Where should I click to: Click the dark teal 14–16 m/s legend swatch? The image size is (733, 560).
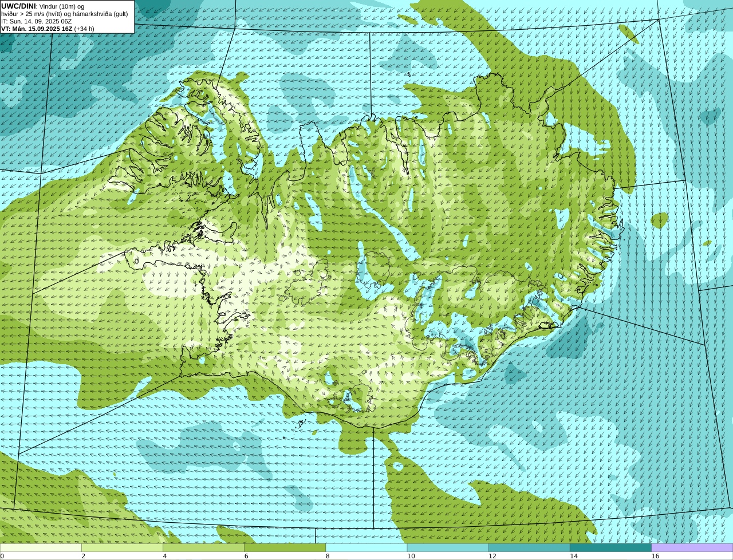611,548
